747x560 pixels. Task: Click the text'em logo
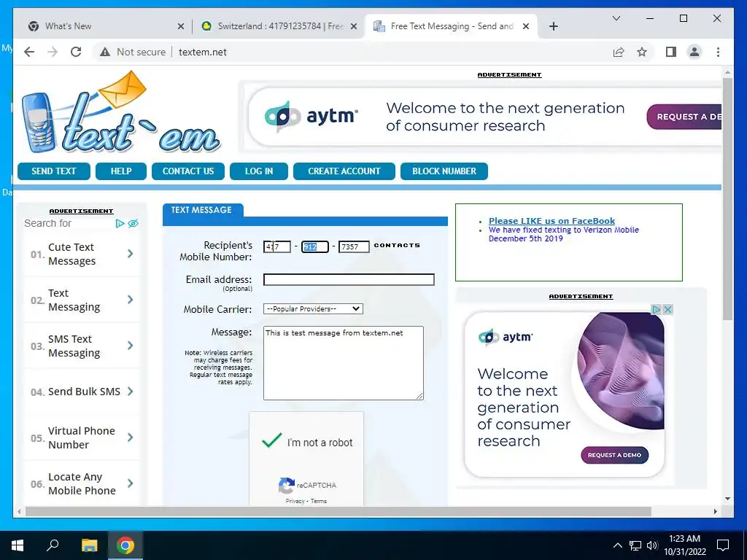tap(120, 113)
